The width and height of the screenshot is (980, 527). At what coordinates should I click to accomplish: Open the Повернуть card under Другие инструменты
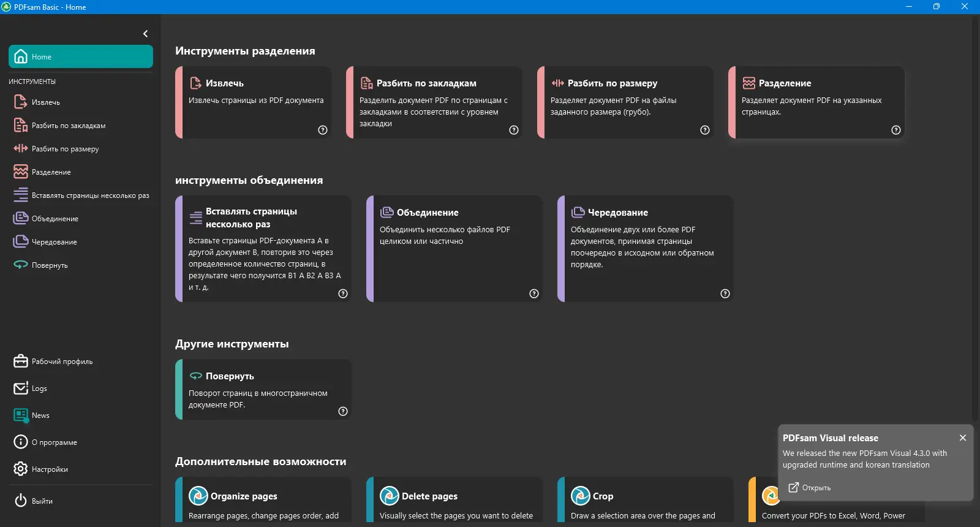[263, 390]
